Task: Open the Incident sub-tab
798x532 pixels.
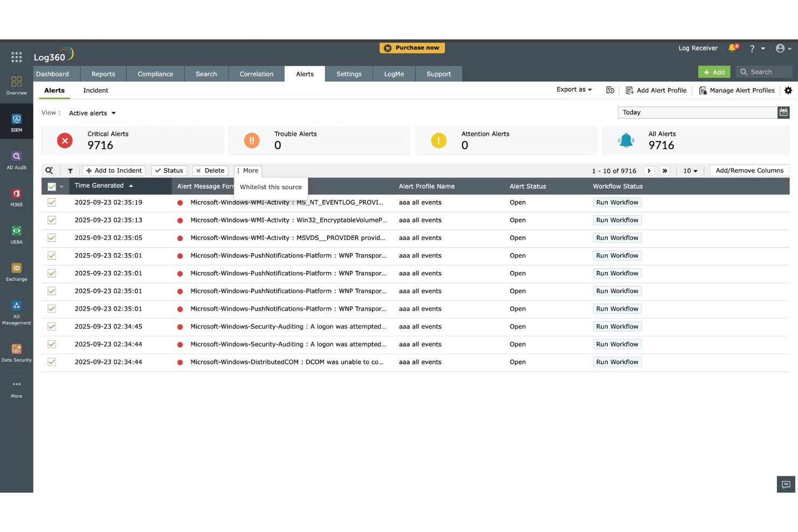Action: (96, 91)
